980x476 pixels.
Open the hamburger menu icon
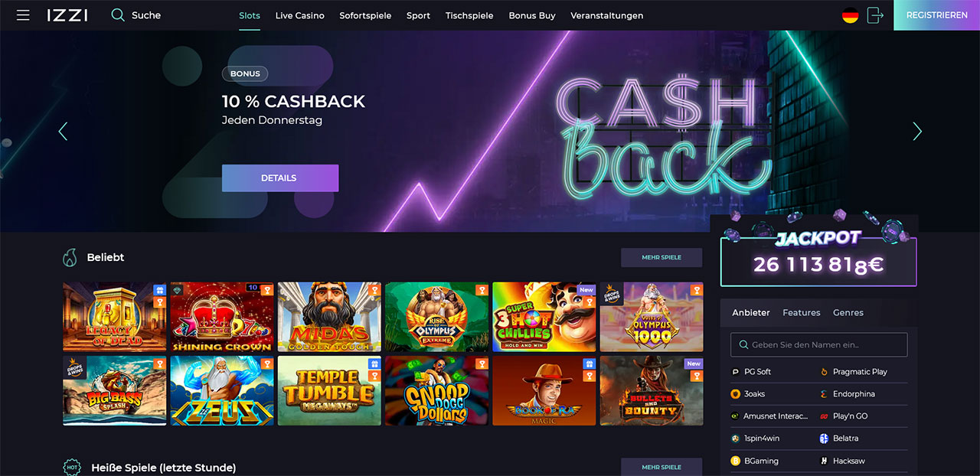point(23,15)
